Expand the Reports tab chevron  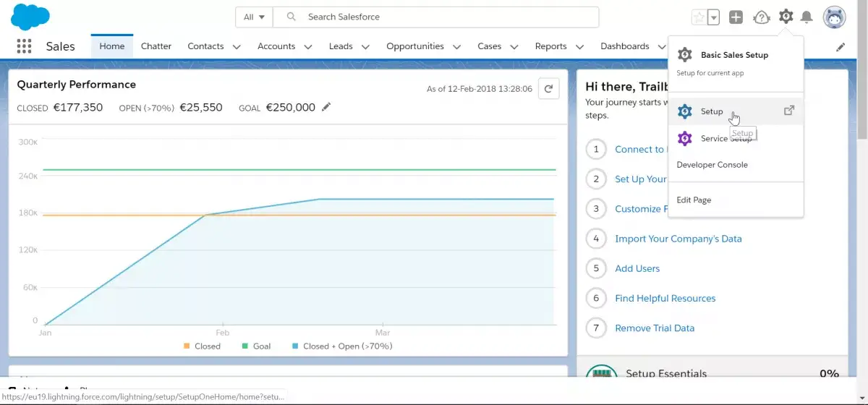(580, 47)
